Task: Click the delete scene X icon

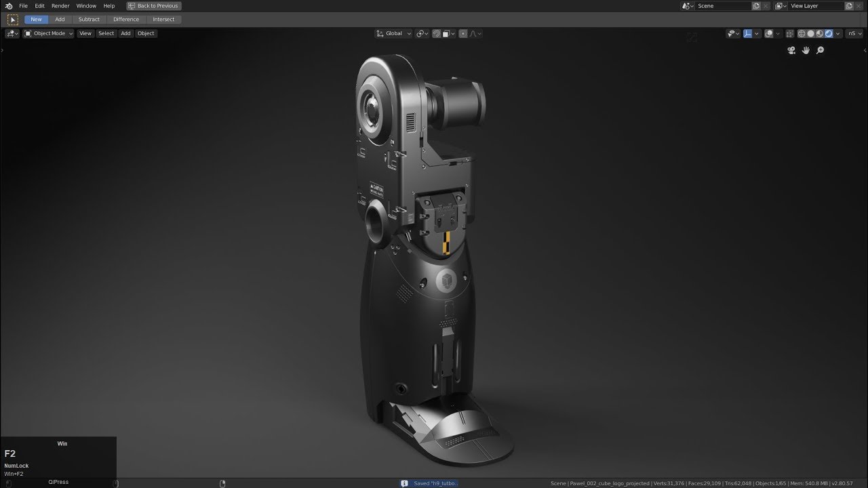Action: (766, 5)
